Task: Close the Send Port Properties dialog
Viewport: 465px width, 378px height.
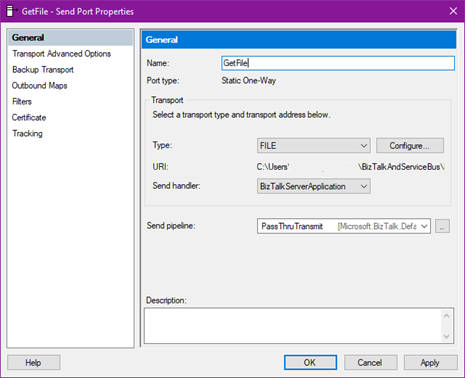Action: (453, 11)
